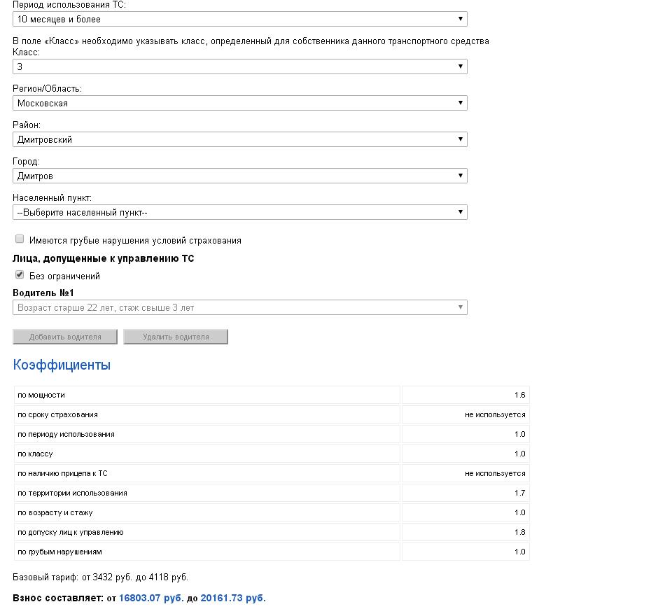Screen dimensions: 672x616
Task: Open the Город dropdown showing Дмитров
Action: coord(239,176)
